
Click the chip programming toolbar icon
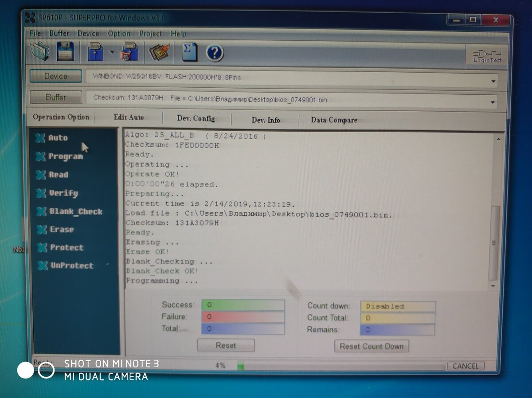pos(159,52)
